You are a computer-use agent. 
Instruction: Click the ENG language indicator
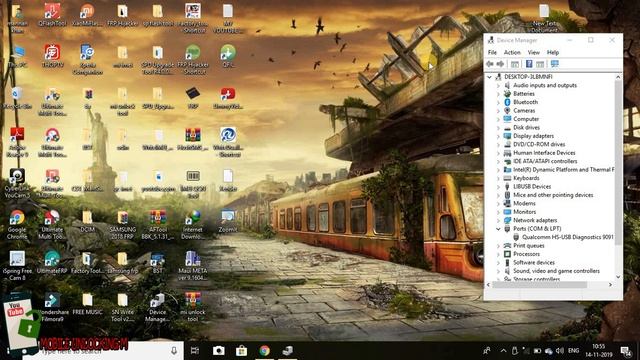(x=573, y=351)
